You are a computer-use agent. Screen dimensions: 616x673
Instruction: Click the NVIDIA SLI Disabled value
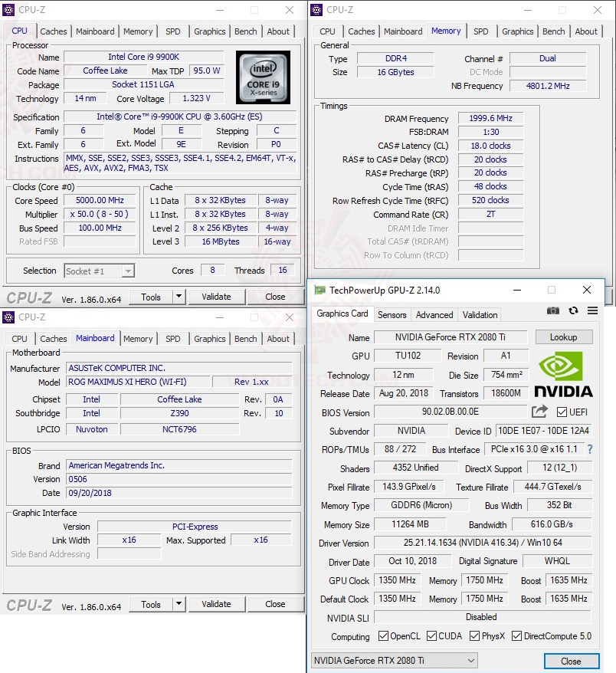(x=483, y=617)
